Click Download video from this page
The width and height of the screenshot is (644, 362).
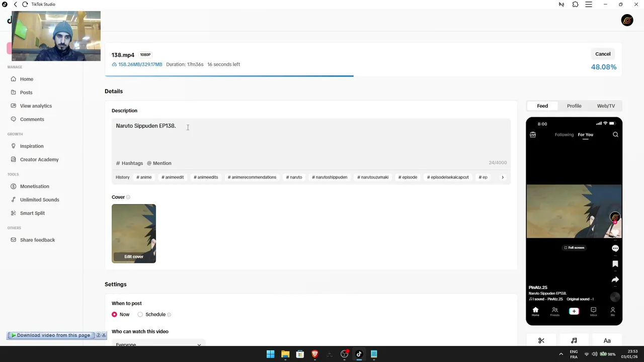pos(50,335)
